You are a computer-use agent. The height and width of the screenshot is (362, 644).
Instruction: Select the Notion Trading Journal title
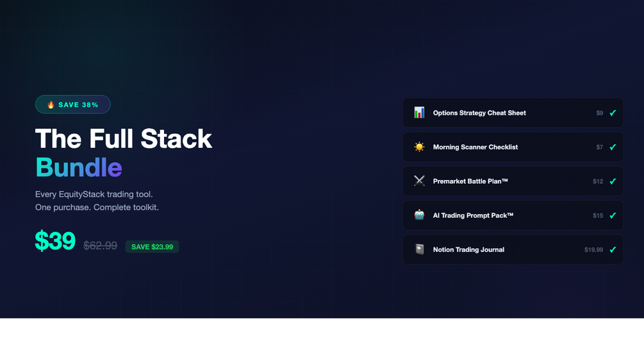468,249
